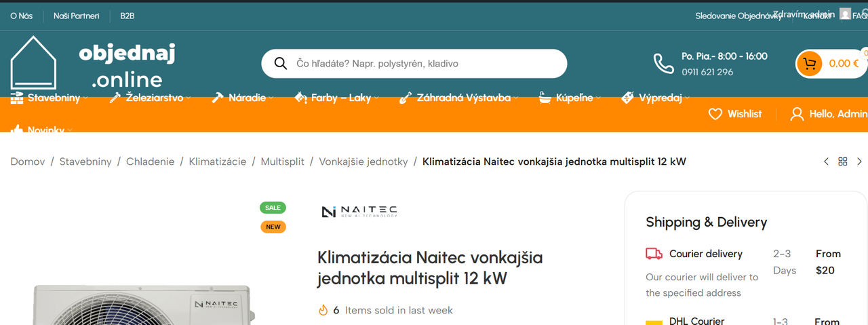
Task: Open the Naši Partneri link
Action: (x=77, y=16)
